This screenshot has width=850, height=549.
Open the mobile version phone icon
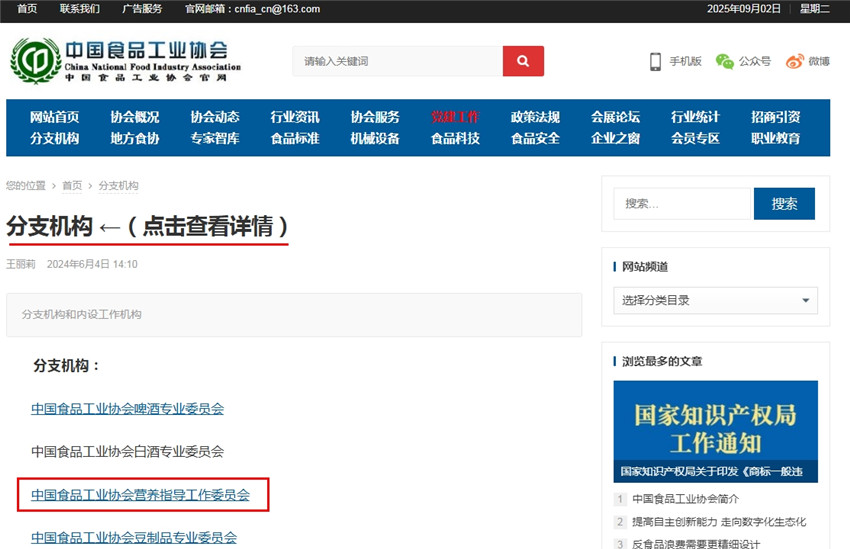(655, 61)
